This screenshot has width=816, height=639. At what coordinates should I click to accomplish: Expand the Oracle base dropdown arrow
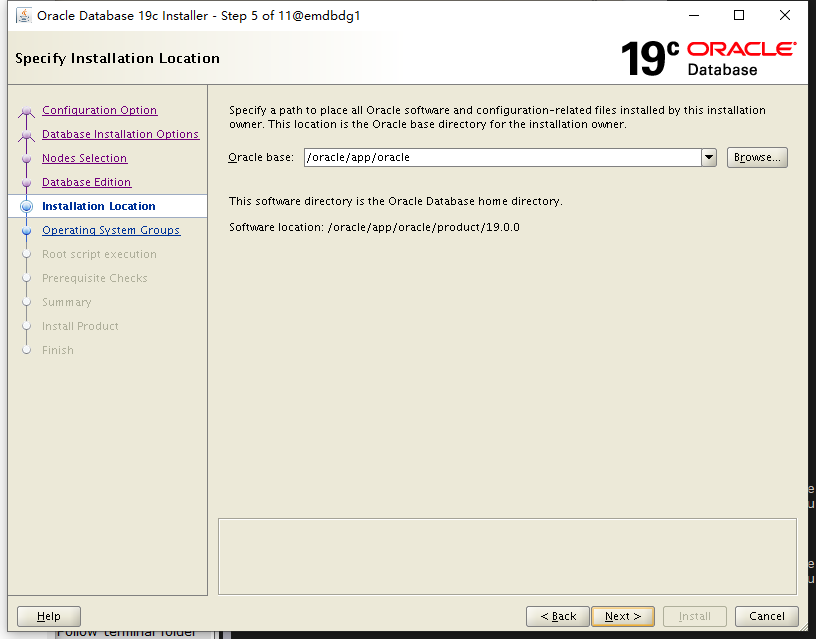point(709,157)
